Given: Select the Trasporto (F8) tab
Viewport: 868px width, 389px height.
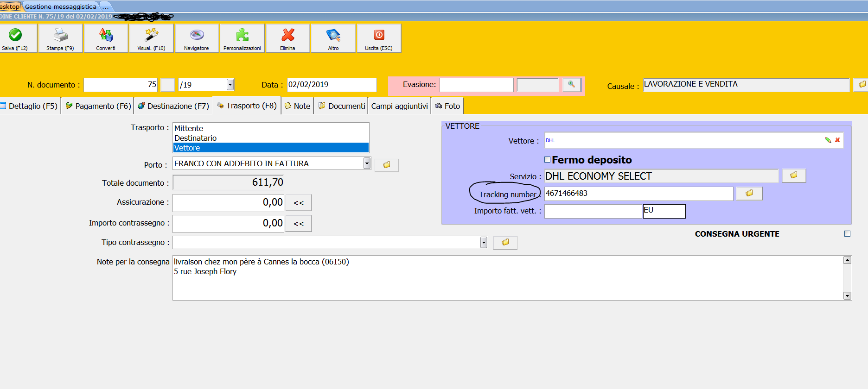Looking at the screenshot, I should tap(247, 106).
